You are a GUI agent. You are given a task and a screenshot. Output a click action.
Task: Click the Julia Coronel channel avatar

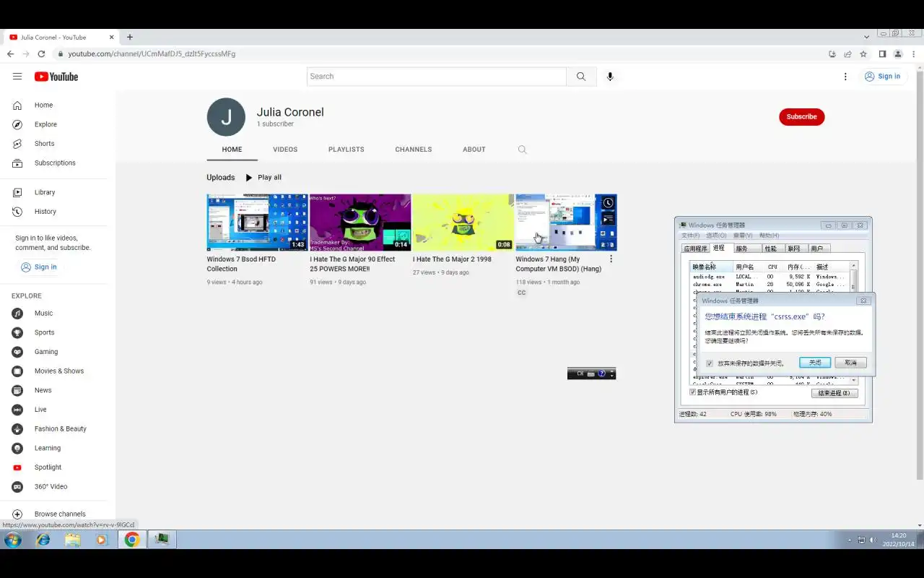[226, 117]
